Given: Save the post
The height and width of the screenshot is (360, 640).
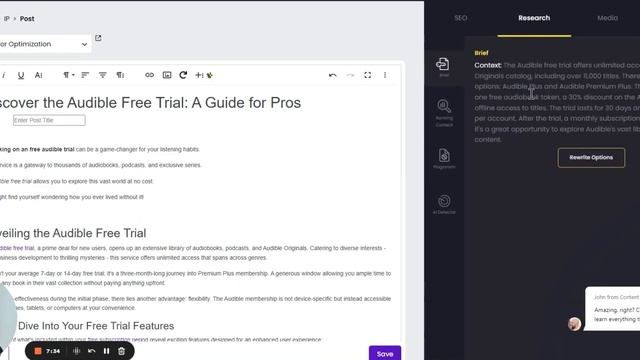Looking at the screenshot, I should pyautogui.click(x=384, y=353).
